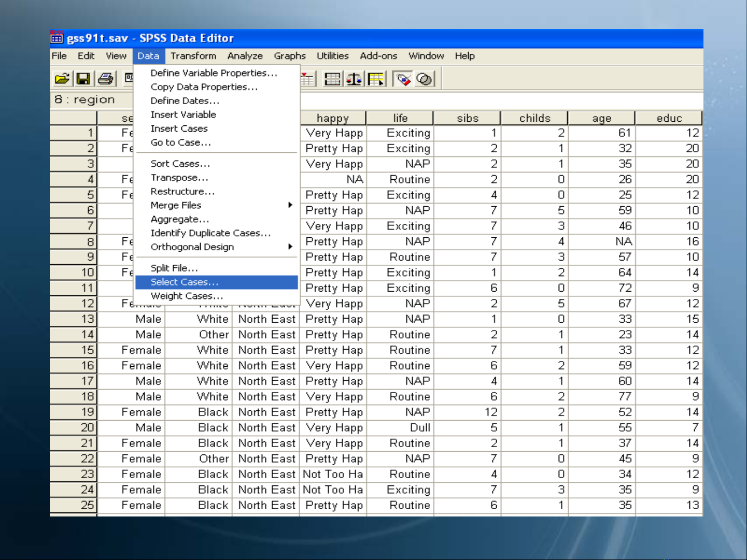747x560 pixels.
Task: Toggle the Value Labels tag icon
Action: (403, 79)
